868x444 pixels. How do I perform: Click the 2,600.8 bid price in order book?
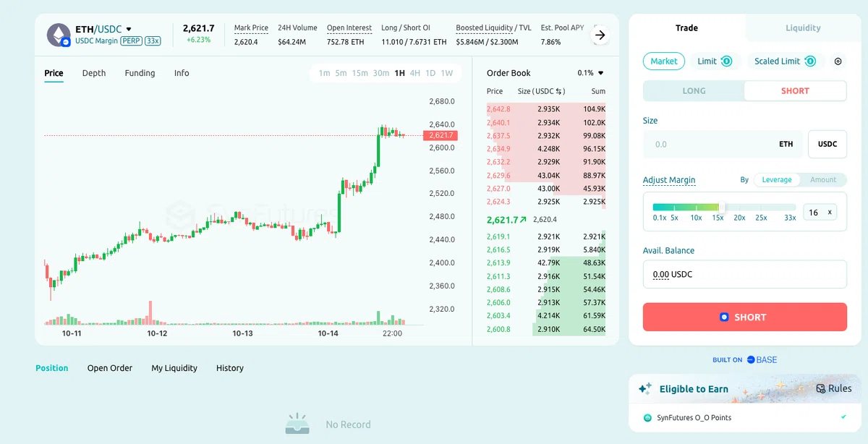(499, 329)
